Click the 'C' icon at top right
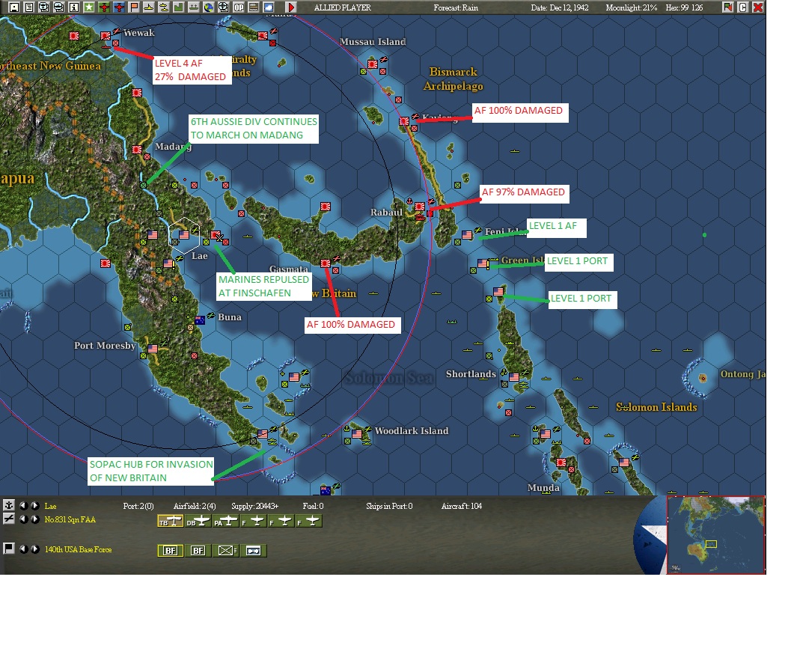Image resolution: width=794 pixels, height=672 pixels. [743, 7]
